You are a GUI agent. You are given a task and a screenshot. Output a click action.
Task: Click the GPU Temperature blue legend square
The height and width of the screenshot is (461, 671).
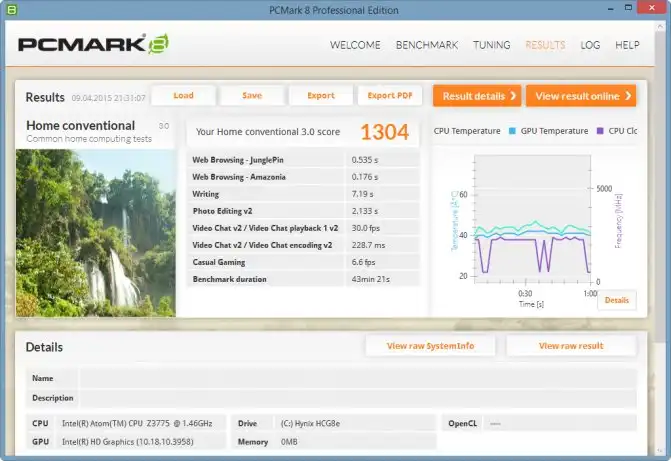point(514,131)
